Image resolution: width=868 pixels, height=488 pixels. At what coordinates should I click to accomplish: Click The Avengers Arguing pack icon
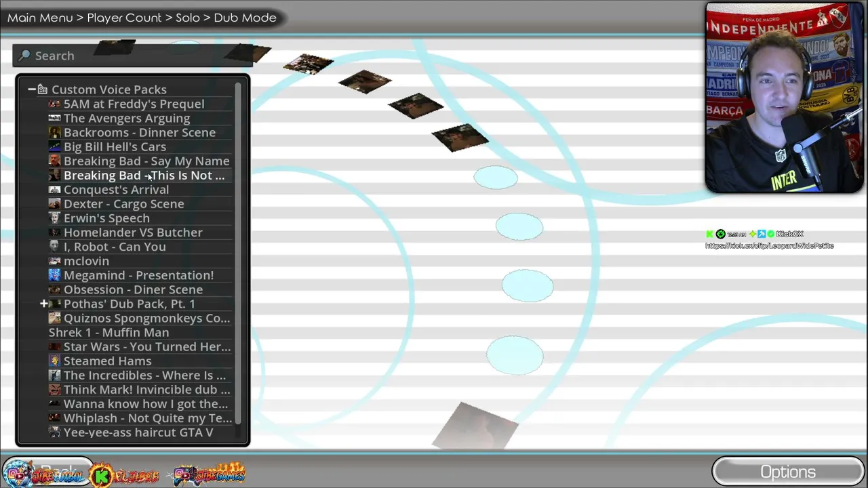point(54,119)
